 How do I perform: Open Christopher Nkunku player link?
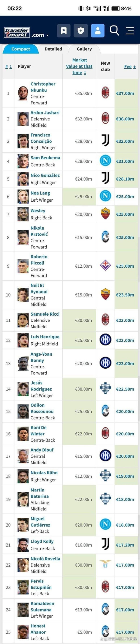tap(43, 87)
